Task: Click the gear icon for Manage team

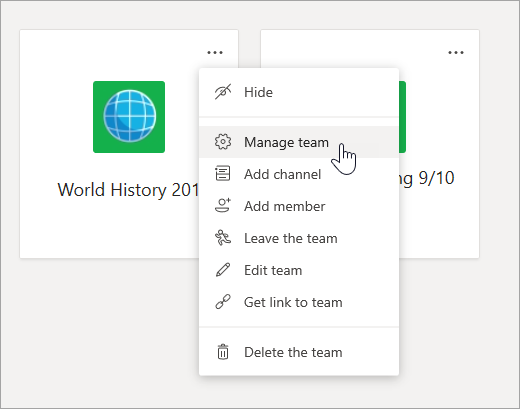Action: pos(223,142)
